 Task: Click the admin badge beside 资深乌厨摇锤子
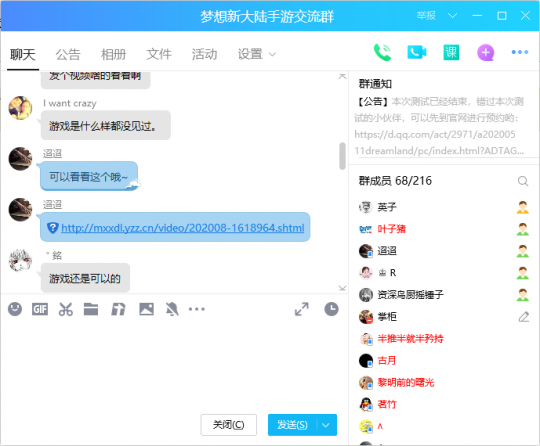[x=523, y=295]
